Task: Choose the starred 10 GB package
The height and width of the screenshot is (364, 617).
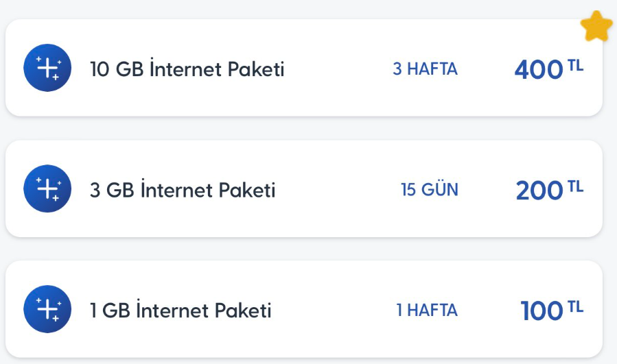Action: pyautogui.click(x=304, y=68)
